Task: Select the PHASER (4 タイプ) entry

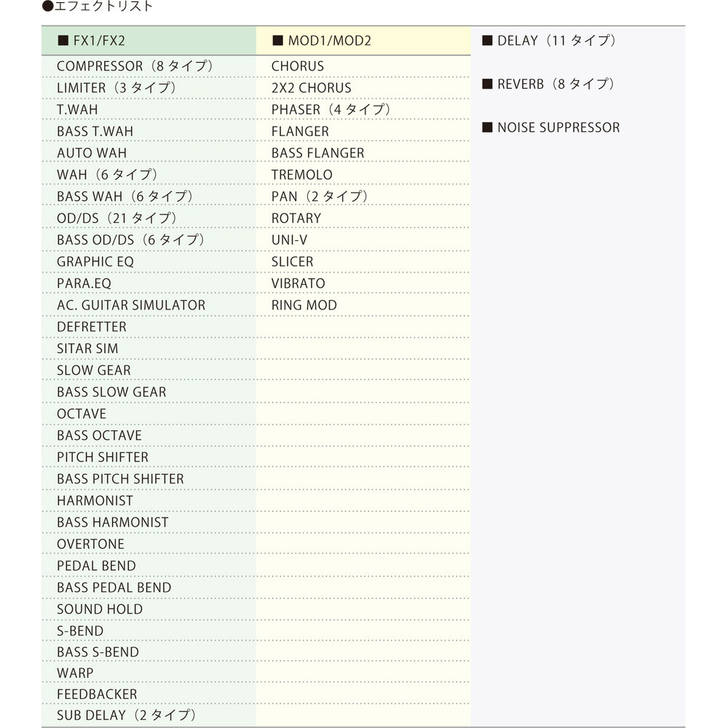Action: [331, 110]
